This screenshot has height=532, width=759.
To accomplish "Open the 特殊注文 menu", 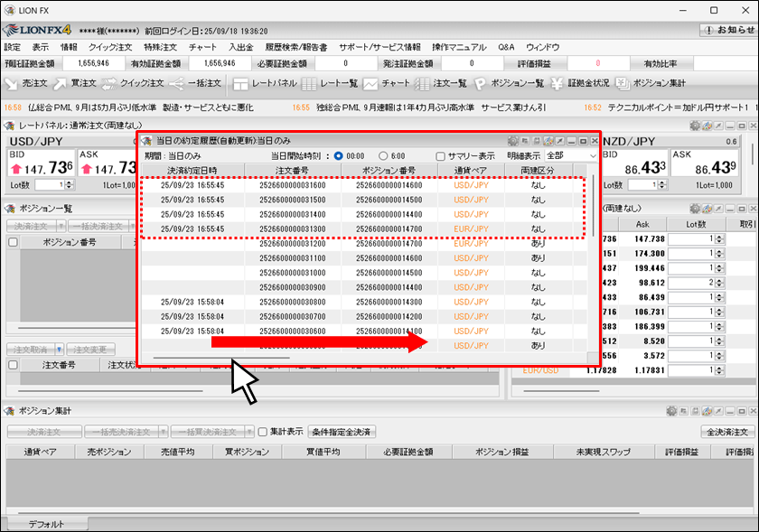I will [x=160, y=47].
